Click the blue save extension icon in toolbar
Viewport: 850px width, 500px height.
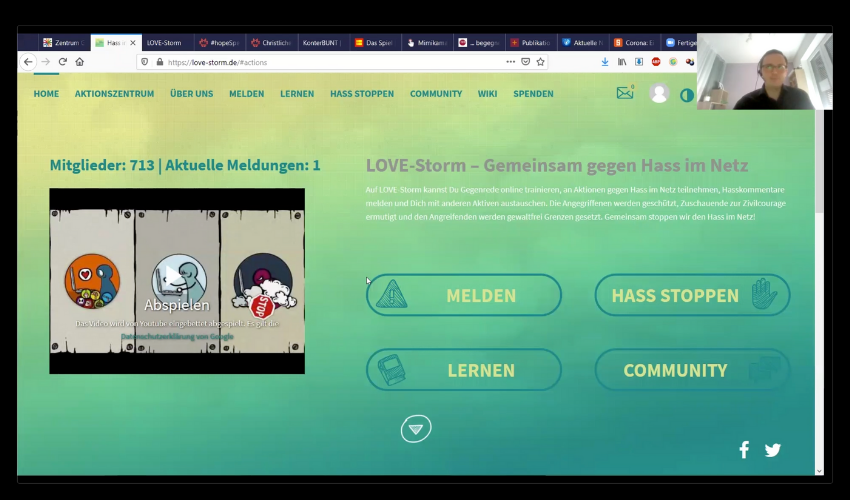click(639, 62)
